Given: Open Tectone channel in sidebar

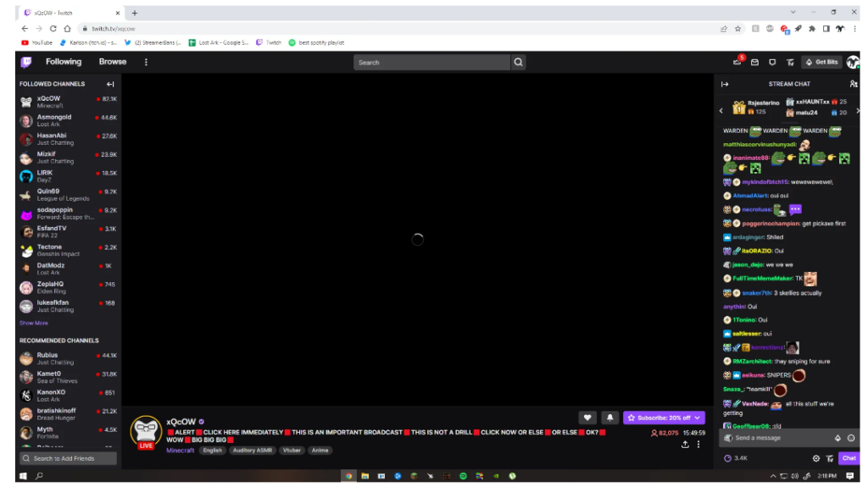Looking at the screenshot, I should coord(68,250).
